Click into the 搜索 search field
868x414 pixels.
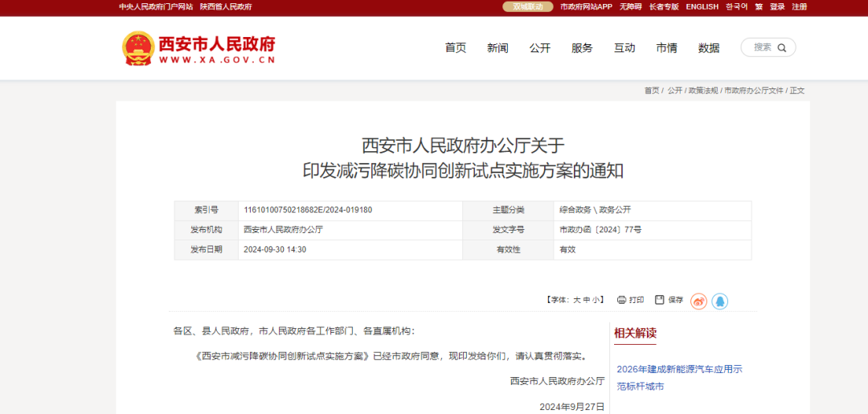[x=762, y=47]
